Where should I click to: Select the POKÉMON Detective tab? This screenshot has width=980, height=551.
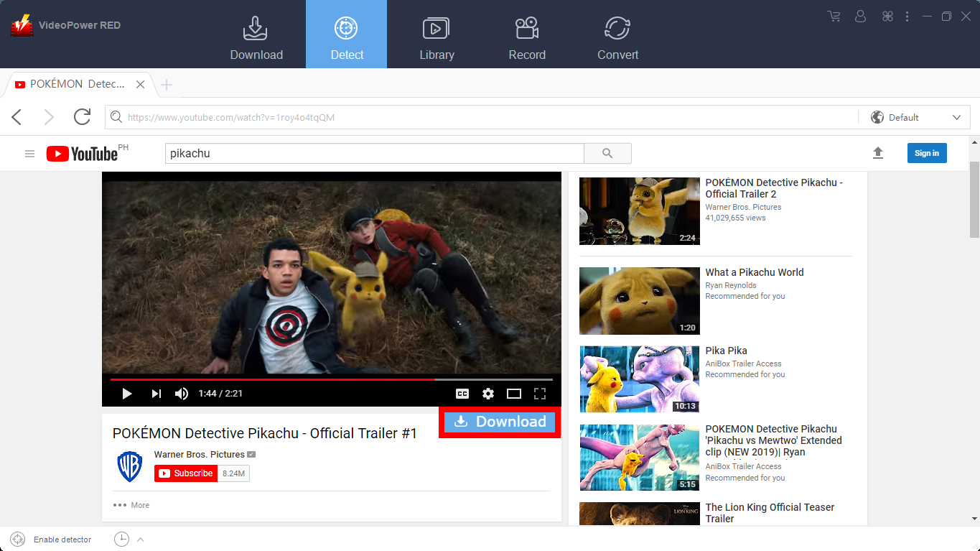pyautogui.click(x=75, y=84)
